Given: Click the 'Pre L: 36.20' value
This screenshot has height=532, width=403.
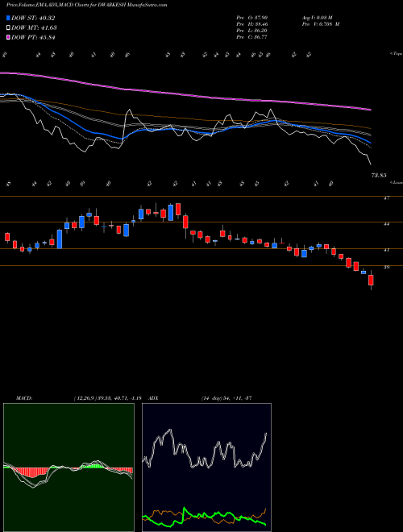Looking at the screenshot, I should tap(251, 31).
